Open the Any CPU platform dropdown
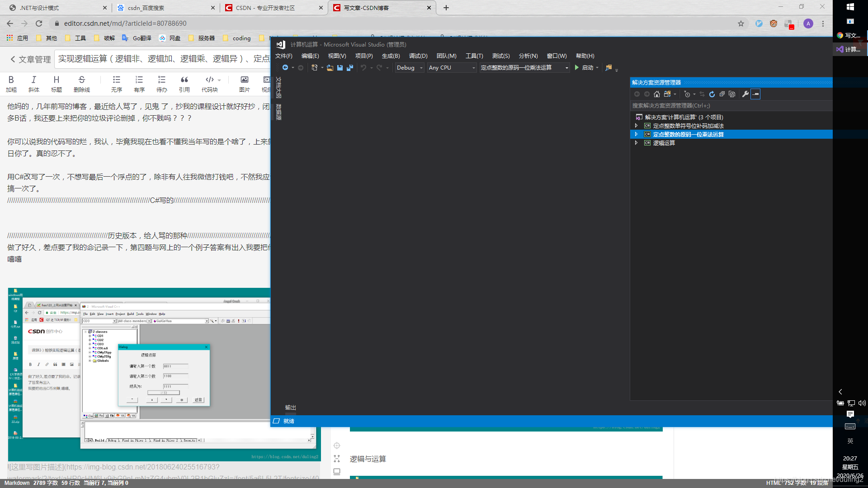Viewport: 868px width, 488px height. [x=451, y=68]
